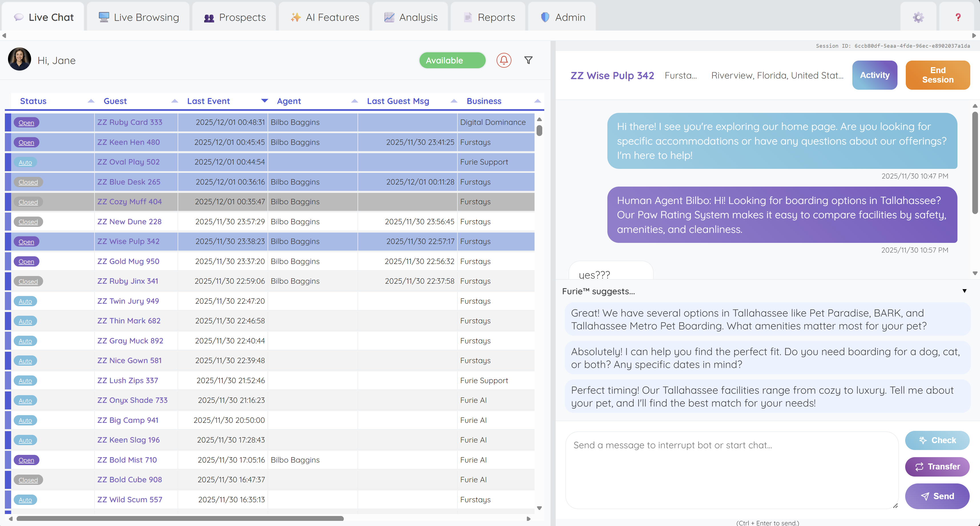Sort the Guest column with the arrow

[175, 101]
